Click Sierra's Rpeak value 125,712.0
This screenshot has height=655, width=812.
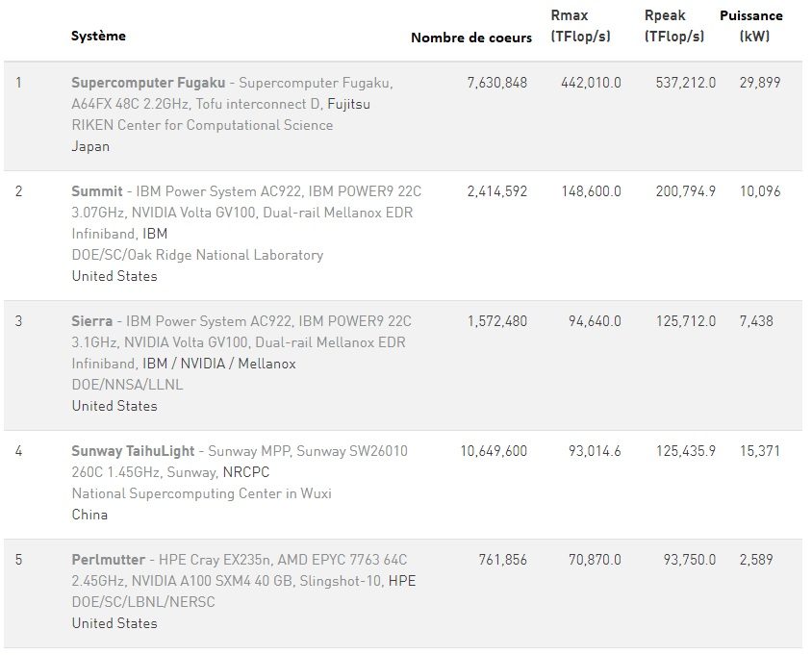point(685,321)
